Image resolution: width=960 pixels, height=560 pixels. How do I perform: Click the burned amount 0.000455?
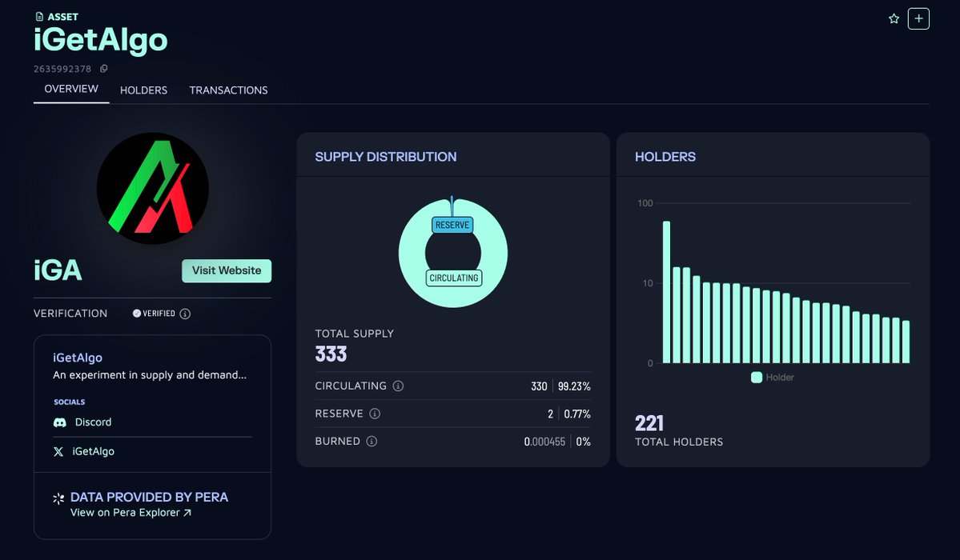pos(545,442)
